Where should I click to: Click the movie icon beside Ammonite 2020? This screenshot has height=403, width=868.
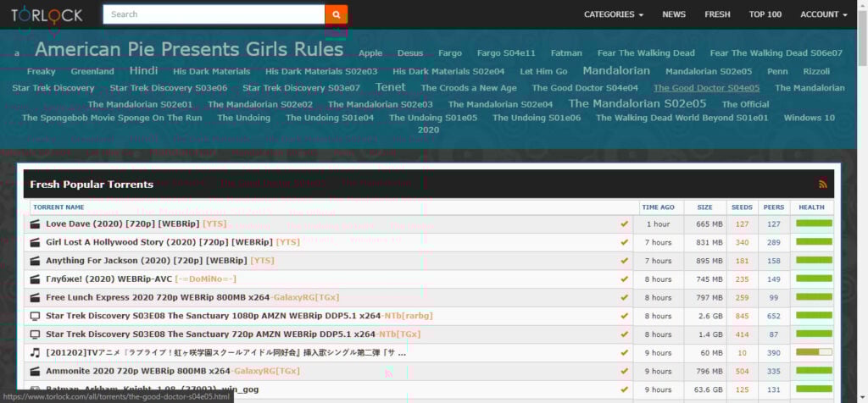coord(36,371)
